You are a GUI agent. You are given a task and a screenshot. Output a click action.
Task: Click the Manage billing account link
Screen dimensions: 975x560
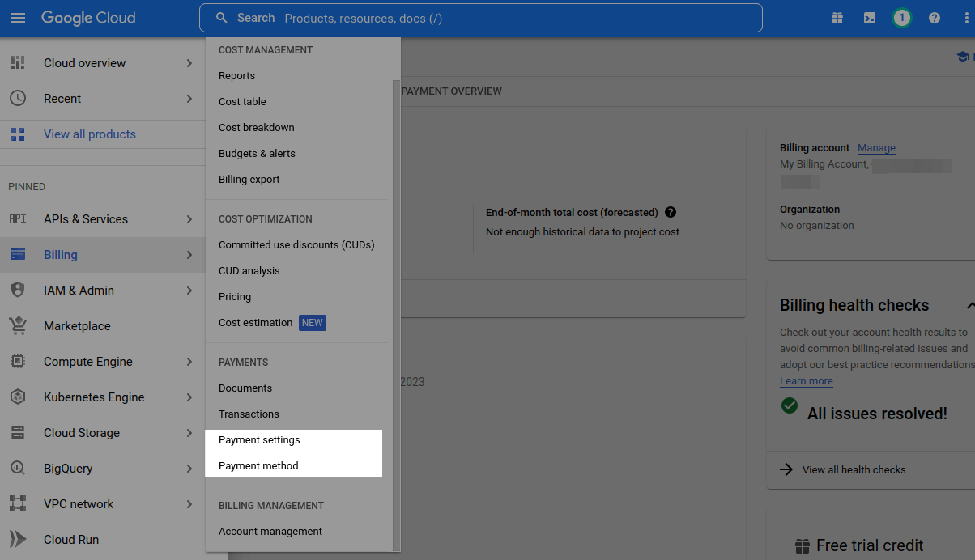(876, 148)
